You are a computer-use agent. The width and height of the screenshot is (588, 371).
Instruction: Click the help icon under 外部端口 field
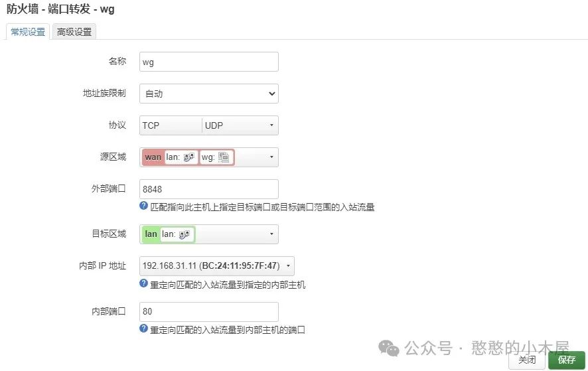[143, 206]
